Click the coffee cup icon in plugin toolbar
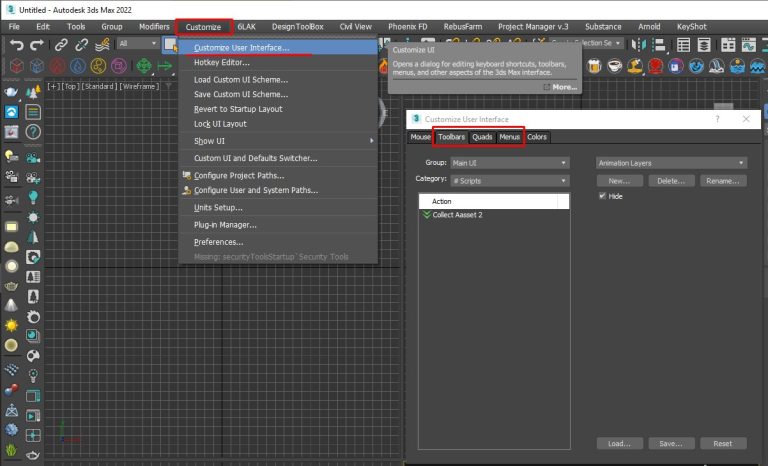 point(614,66)
